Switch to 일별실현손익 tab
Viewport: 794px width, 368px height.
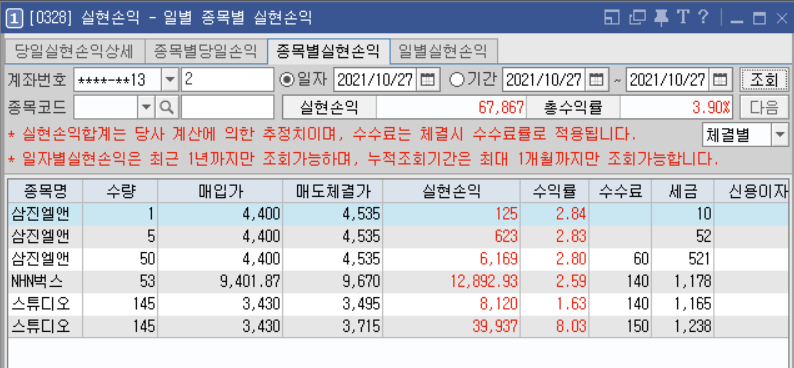[443, 51]
